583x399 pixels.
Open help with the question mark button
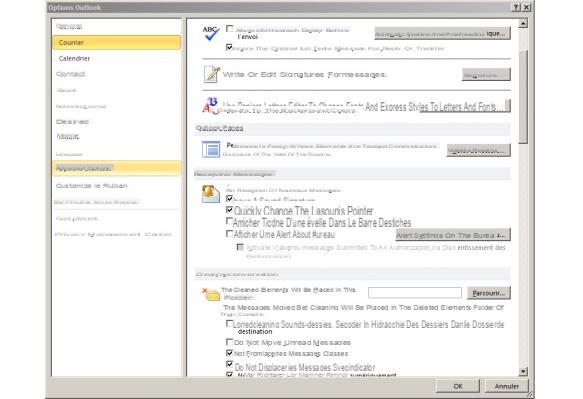point(516,7)
